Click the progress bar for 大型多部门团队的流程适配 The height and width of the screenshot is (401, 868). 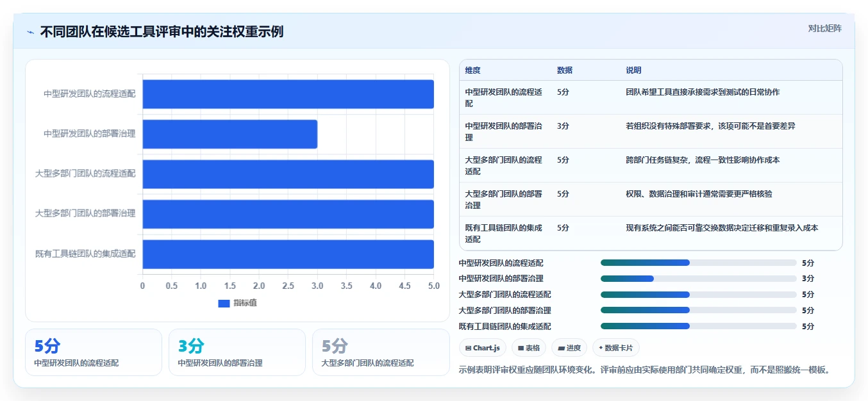[698, 295]
